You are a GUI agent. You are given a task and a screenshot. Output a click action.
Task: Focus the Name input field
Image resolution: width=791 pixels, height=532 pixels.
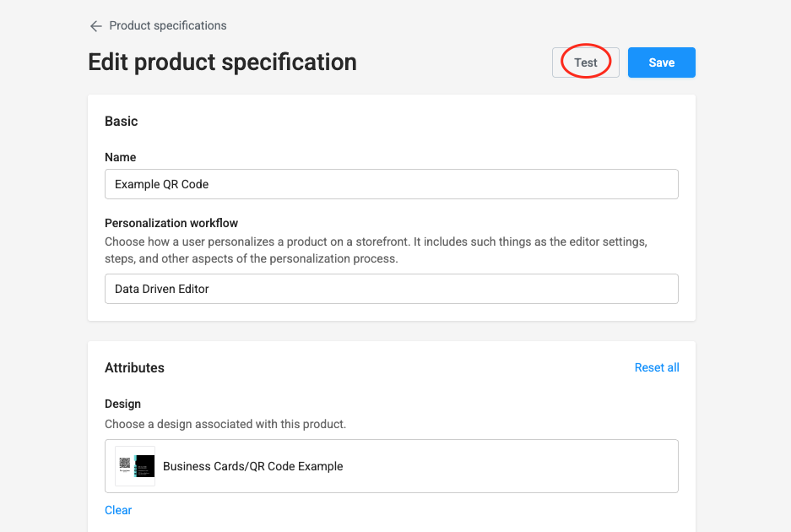tap(391, 184)
